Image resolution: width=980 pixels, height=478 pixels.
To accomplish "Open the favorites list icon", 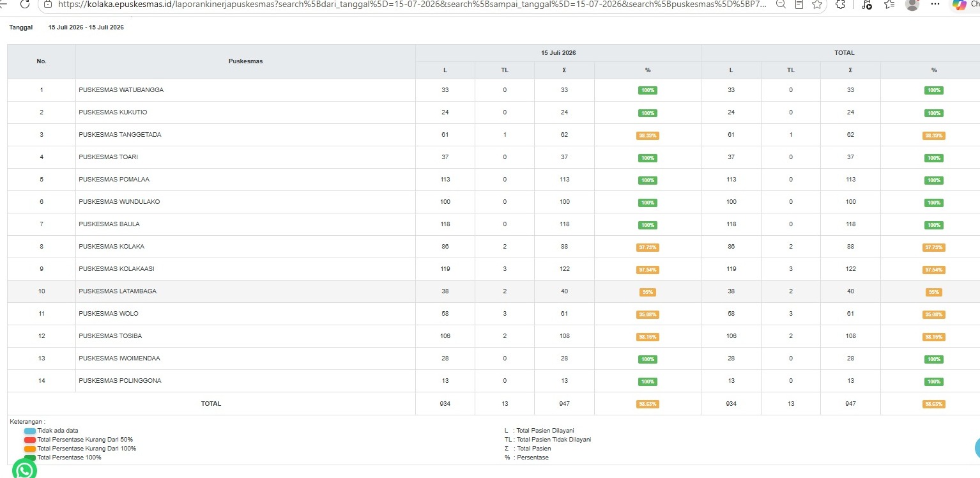I will pyautogui.click(x=889, y=4).
